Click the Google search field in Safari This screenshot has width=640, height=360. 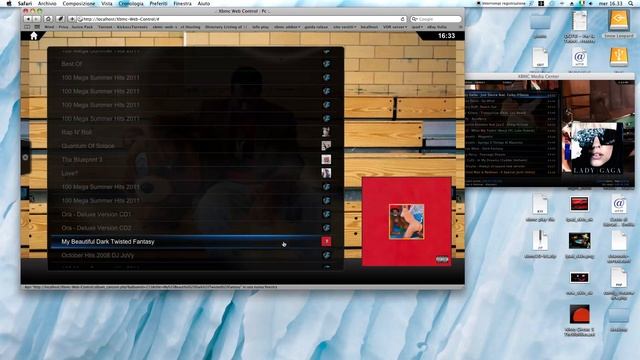436,19
